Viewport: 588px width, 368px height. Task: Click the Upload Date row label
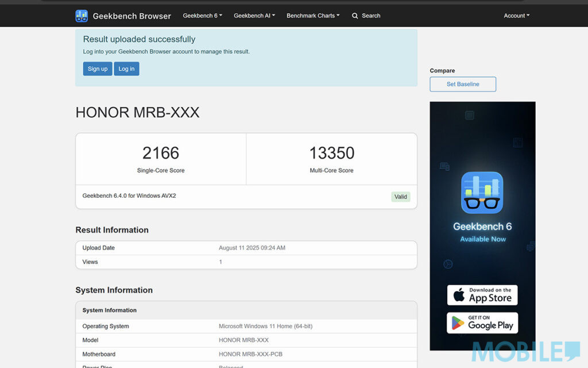[x=99, y=248]
